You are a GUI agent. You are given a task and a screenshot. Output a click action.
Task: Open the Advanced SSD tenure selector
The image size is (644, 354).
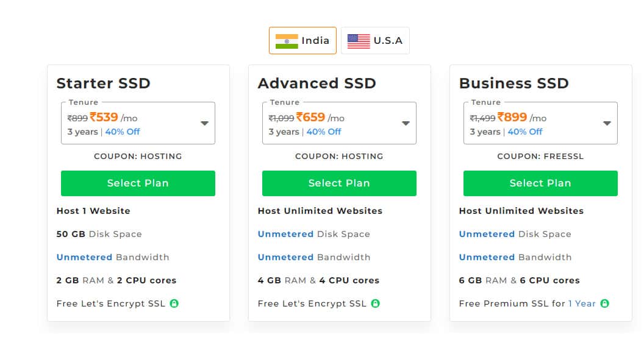tap(406, 122)
